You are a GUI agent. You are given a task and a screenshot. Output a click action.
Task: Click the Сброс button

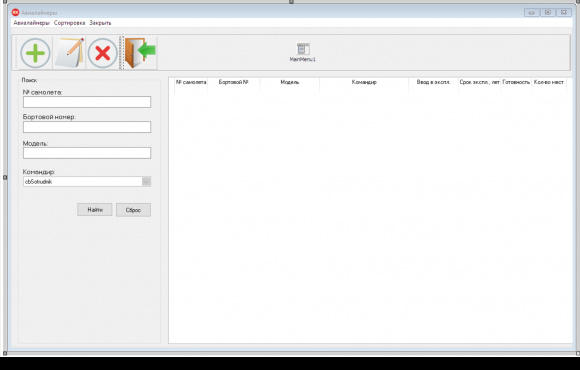pos(133,210)
